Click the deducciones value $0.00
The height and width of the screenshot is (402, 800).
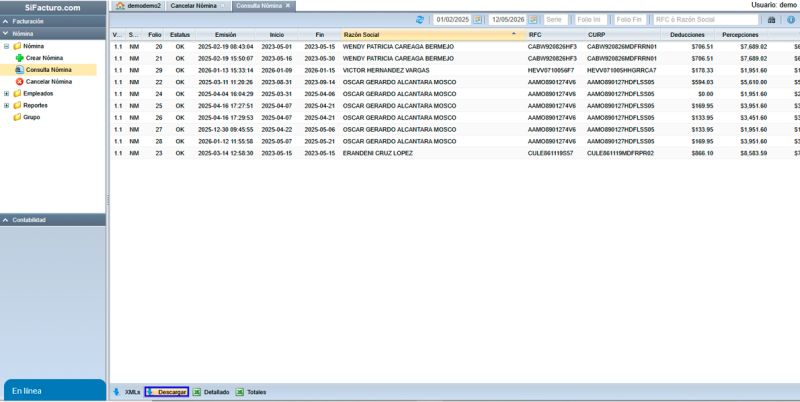[x=706, y=94]
